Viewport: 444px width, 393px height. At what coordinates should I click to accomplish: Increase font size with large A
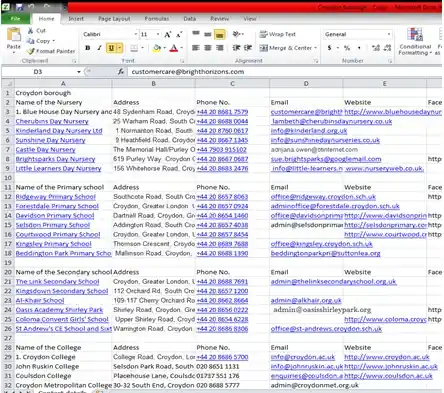(x=168, y=34)
